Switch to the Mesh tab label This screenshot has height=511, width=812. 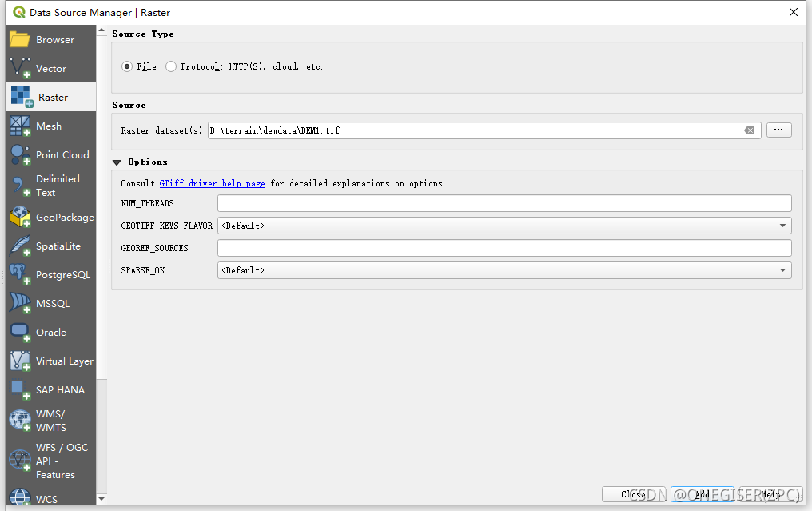(x=49, y=126)
